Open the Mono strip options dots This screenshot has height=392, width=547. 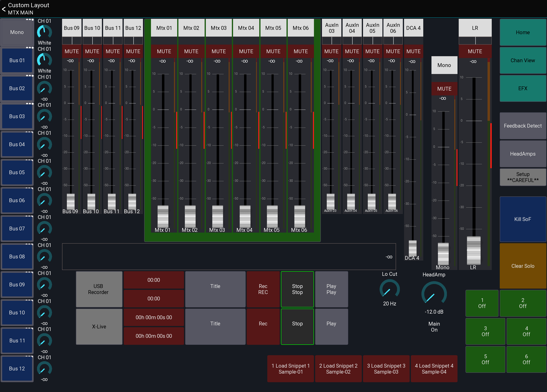(30, 20)
